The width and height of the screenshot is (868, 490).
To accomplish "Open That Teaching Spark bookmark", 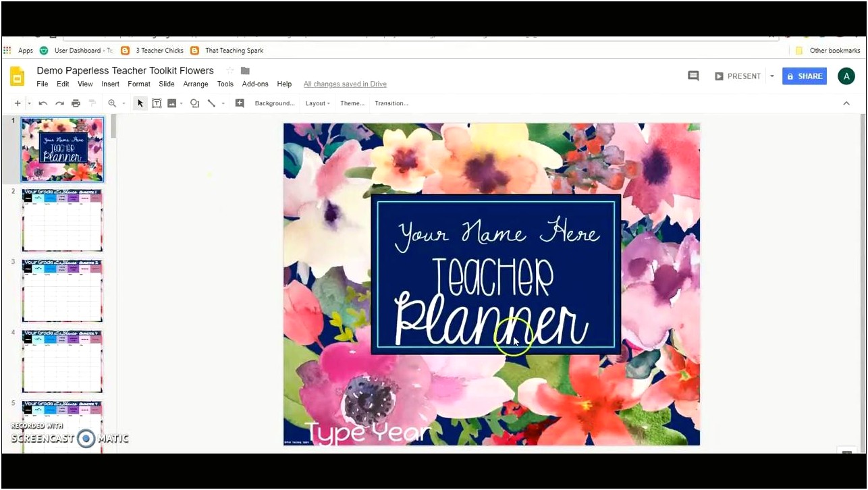I will click(227, 51).
